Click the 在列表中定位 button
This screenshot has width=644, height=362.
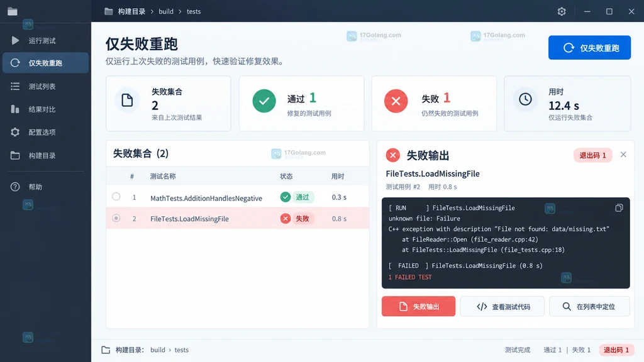tap(589, 306)
